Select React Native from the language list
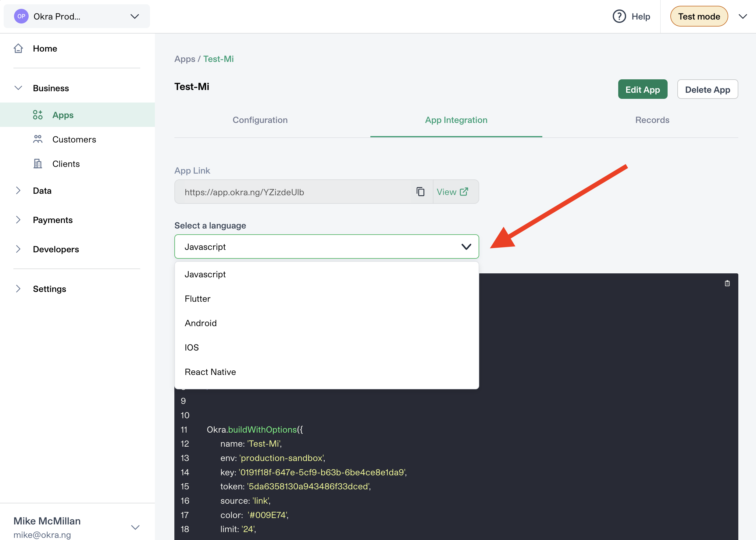The image size is (756, 540). point(326,372)
